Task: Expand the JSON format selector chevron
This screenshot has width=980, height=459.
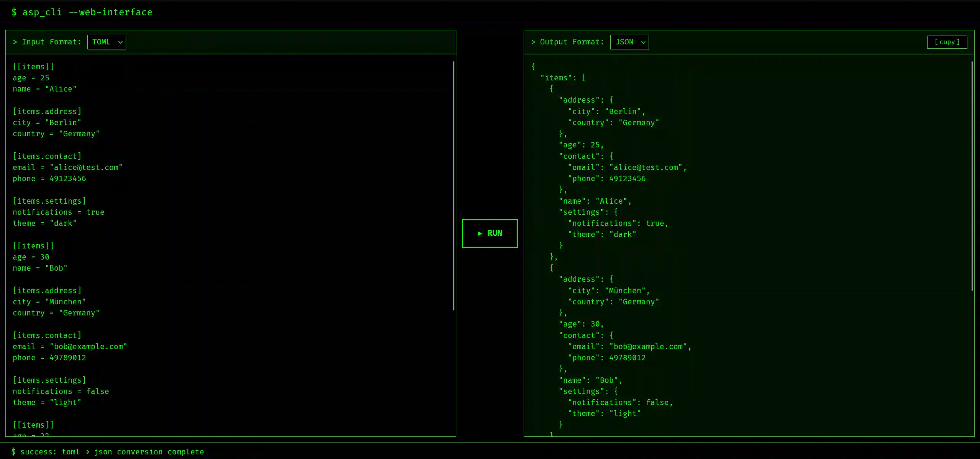Action: [643, 42]
